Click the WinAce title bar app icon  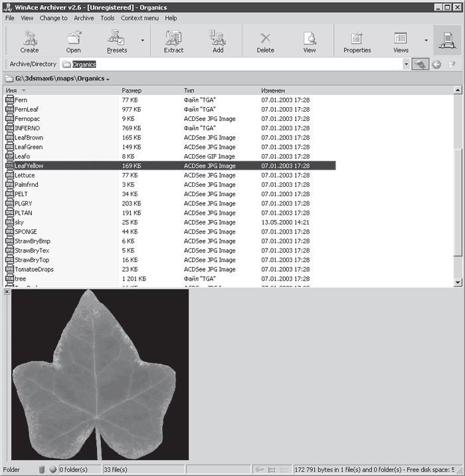(x=8, y=7)
